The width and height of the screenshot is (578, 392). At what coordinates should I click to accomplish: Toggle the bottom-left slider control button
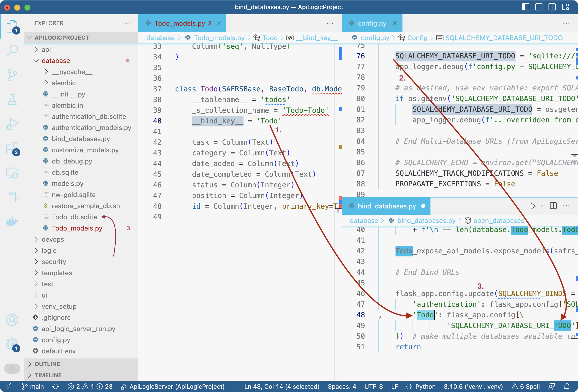12,369
